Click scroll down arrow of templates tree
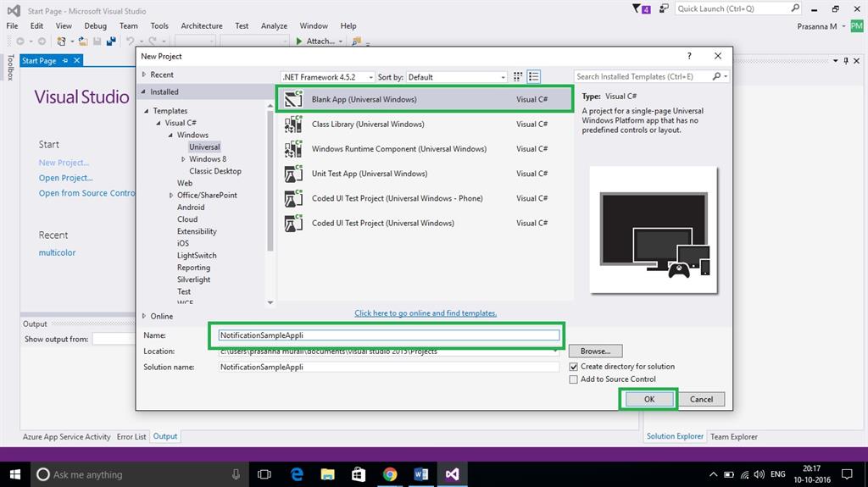 270,302
